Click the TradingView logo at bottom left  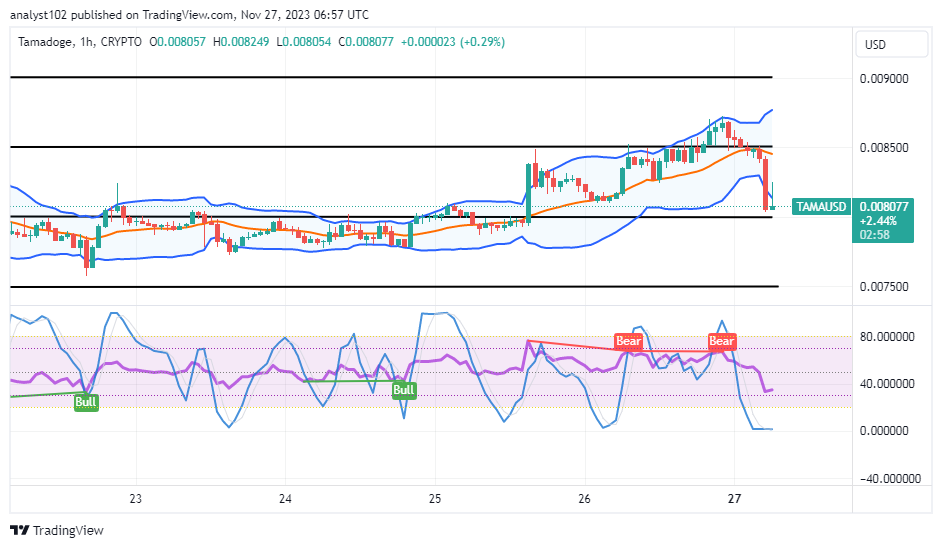[57, 530]
